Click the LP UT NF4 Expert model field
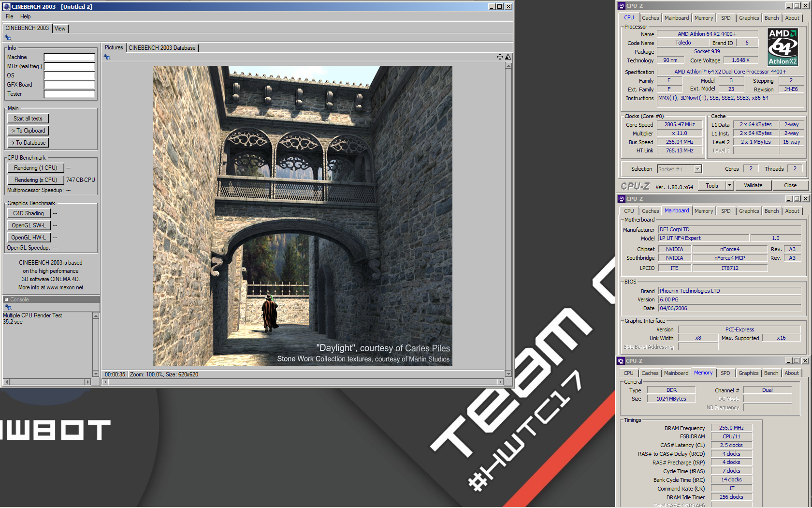812x508 pixels. (704, 238)
